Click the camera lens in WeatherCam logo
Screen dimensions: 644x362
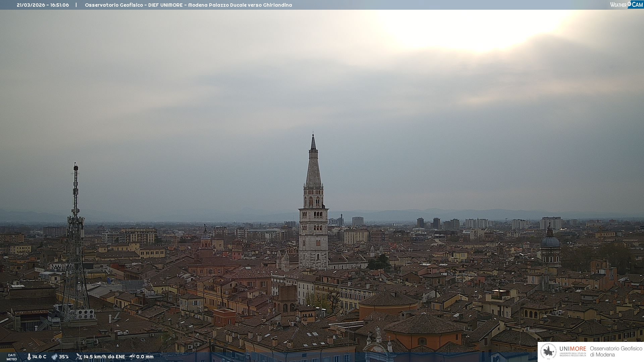[x=629, y=4]
